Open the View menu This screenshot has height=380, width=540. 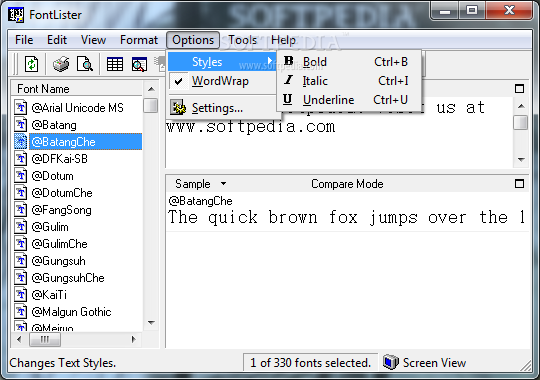(x=93, y=40)
